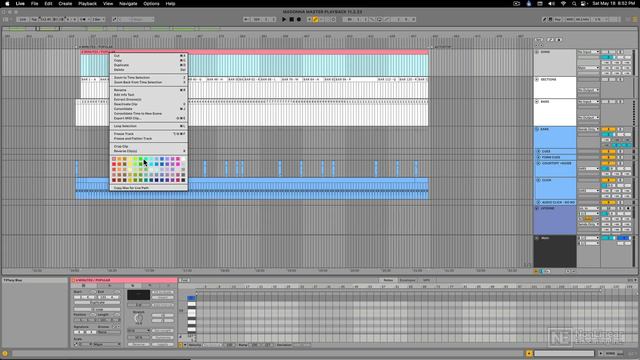Choose Consolidate Time to New Scene
Screen dimensions: 640x360
149,113
